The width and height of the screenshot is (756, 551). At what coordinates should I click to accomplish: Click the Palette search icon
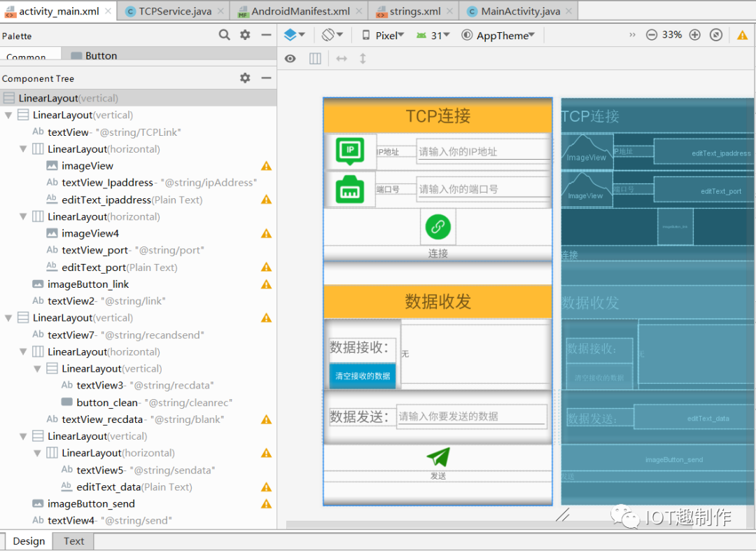click(224, 35)
